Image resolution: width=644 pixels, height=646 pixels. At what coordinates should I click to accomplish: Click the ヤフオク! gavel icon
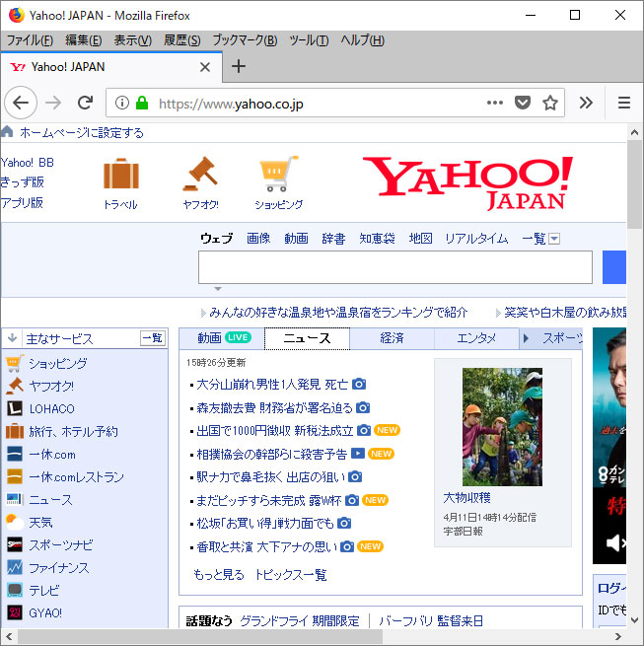point(200,174)
